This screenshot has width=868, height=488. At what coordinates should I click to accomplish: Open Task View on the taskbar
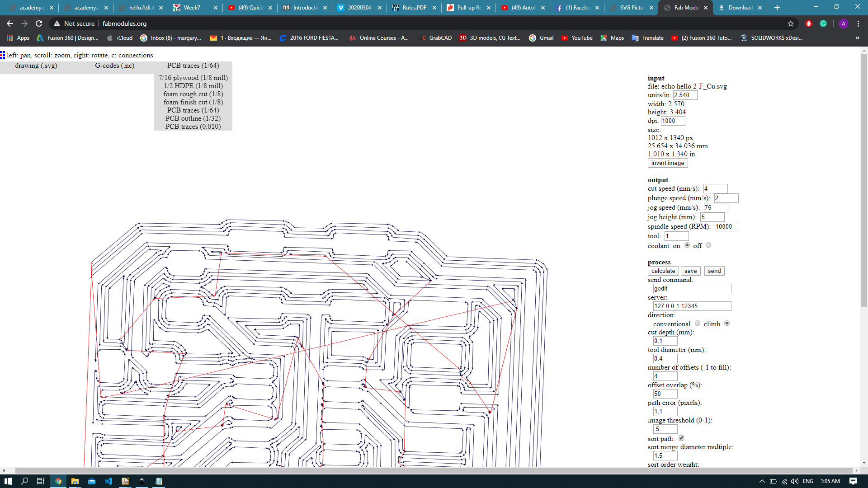(x=40, y=481)
